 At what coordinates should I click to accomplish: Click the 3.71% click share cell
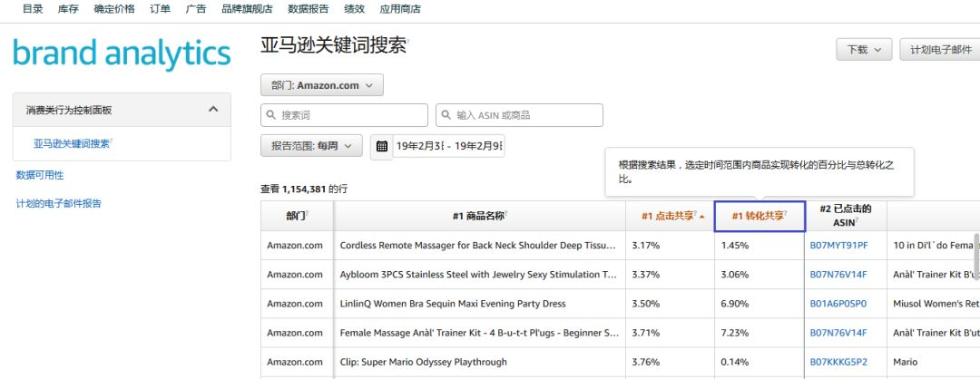tap(670, 333)
